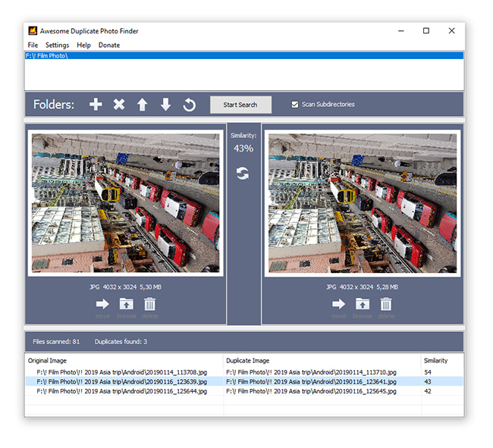Click the Duplicates found: 3 status text
Viewport: 493px width, 448px height.
(121, 342)
